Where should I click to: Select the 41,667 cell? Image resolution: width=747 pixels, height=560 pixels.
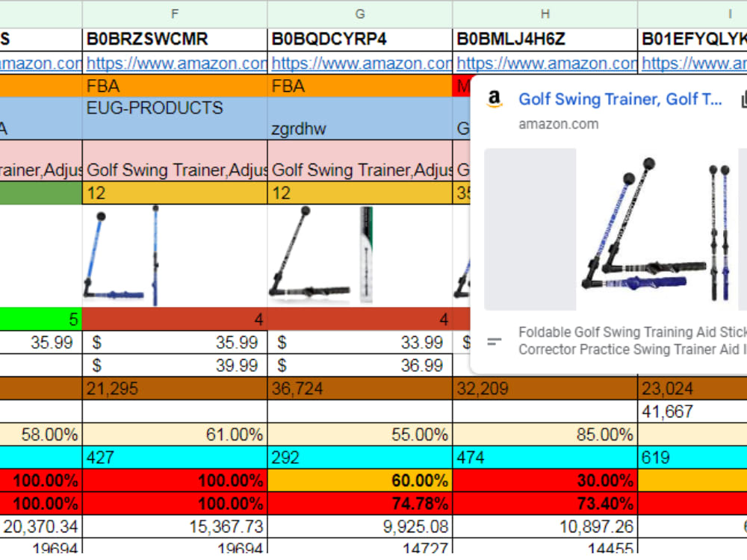pos(692,411)
